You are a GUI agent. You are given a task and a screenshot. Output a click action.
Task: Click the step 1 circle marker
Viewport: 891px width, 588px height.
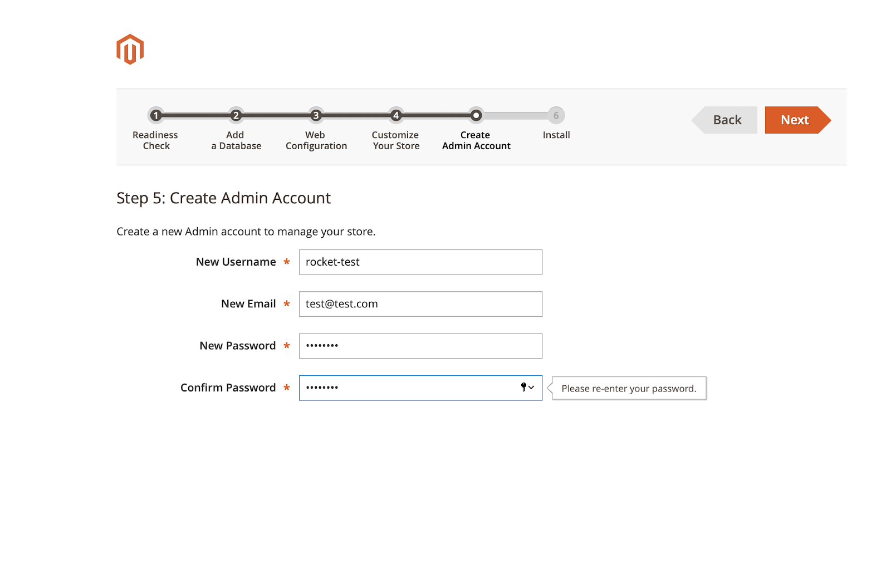pos(156,115)
